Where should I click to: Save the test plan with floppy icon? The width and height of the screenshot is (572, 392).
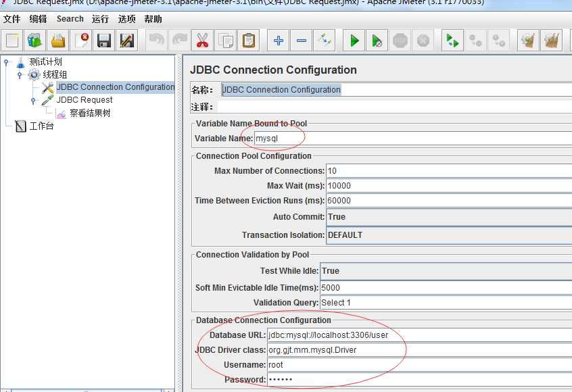point(104,41)
